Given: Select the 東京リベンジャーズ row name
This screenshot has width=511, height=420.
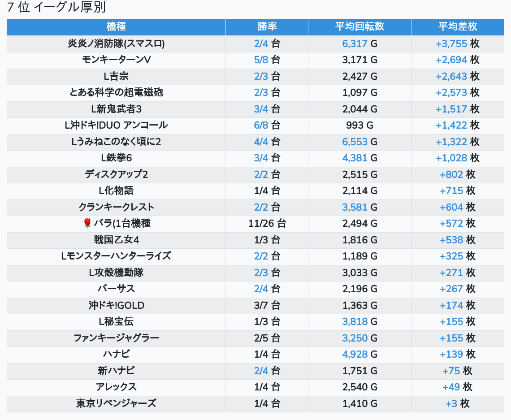Looking at the screenshot, I should pos(116,403).
